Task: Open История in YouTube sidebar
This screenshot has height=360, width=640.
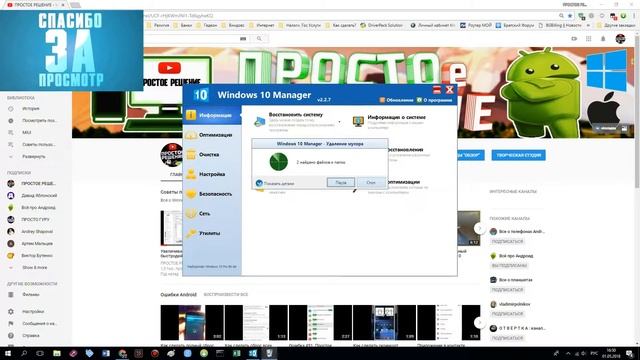Action: pyautogui.click(x=31, y=109)
